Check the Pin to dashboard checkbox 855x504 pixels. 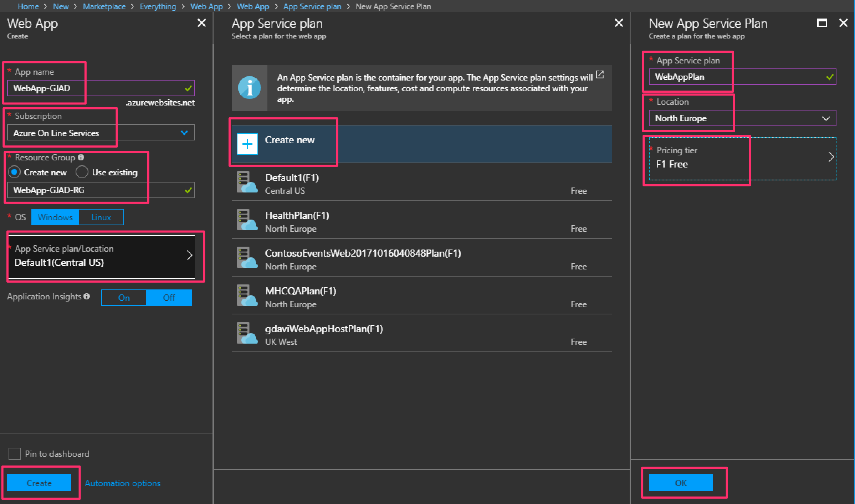15,454
